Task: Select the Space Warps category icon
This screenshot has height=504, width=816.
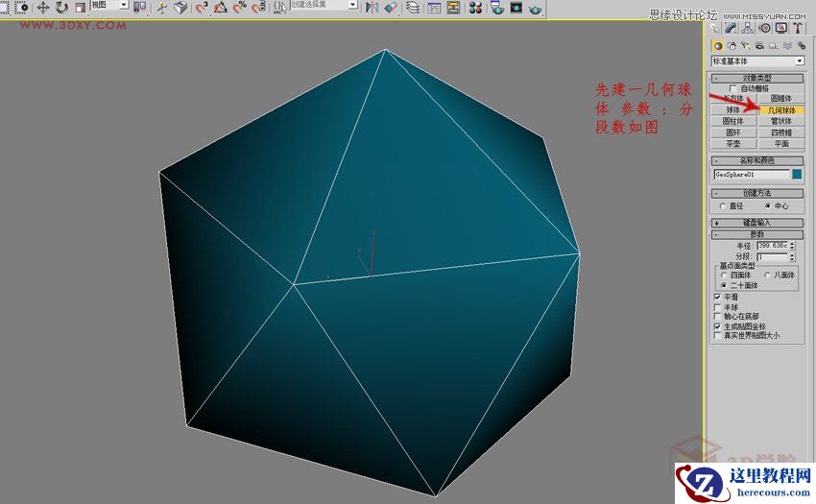Action: point(787,46)
